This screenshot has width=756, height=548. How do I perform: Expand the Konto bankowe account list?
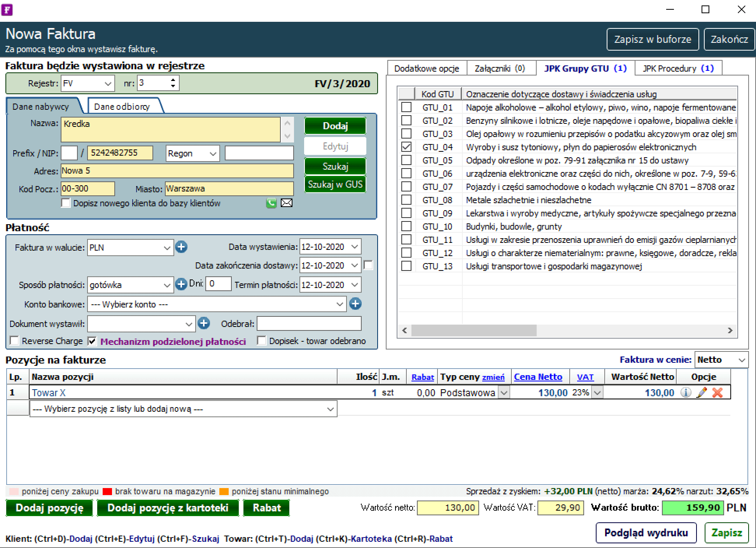[x=340, y=304]
